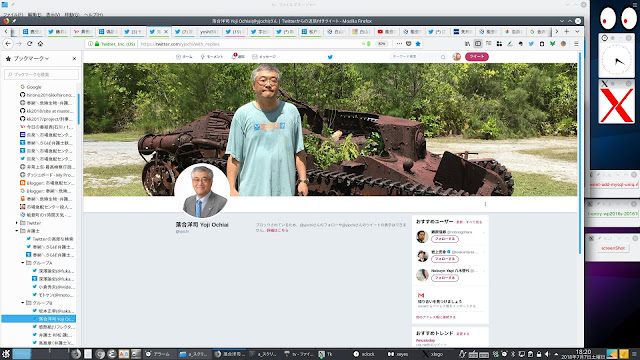Open profile more options vertical dots
This screenshot has height=360, width=640.
click(485, 204)
